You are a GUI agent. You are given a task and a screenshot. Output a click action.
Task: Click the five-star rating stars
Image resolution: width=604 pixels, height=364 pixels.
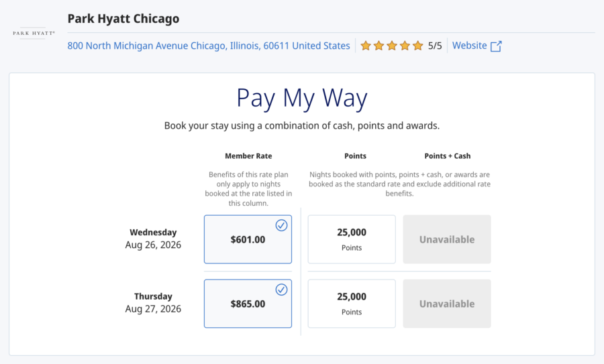[x=392, y=46]
